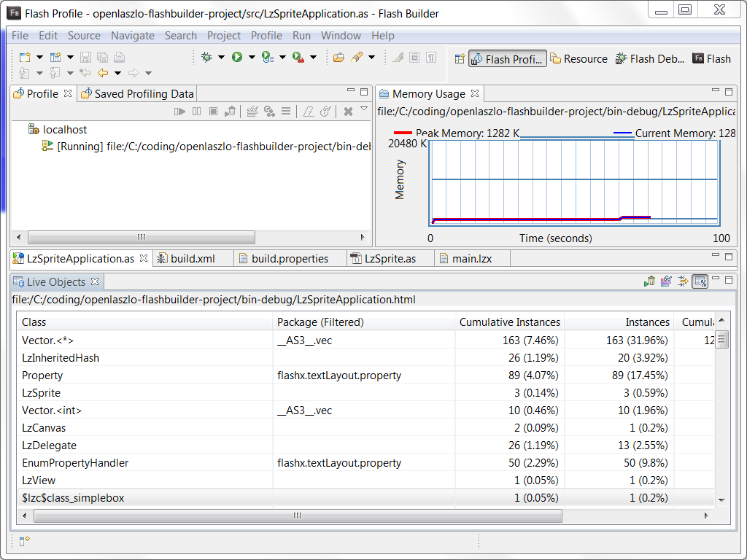Switch to the Flash Debug perspective
Screen dimensions: 747x560
click(x=650, y=59)
